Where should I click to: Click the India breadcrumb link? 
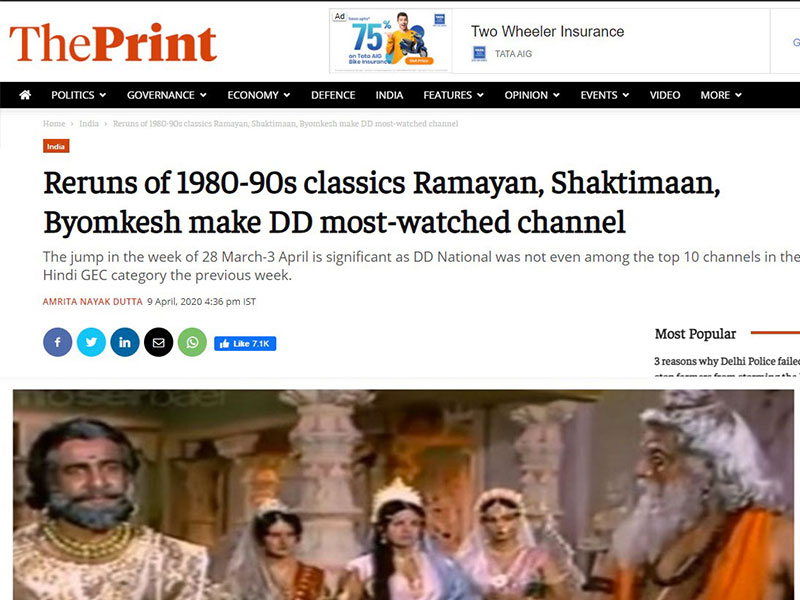89,123
